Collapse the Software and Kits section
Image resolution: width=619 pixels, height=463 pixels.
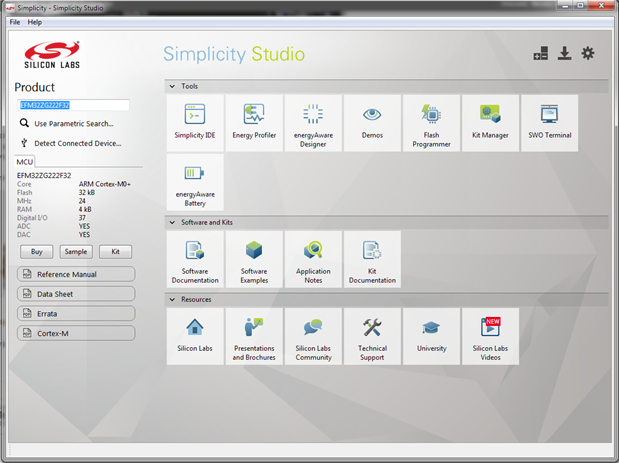pos(172,222)
